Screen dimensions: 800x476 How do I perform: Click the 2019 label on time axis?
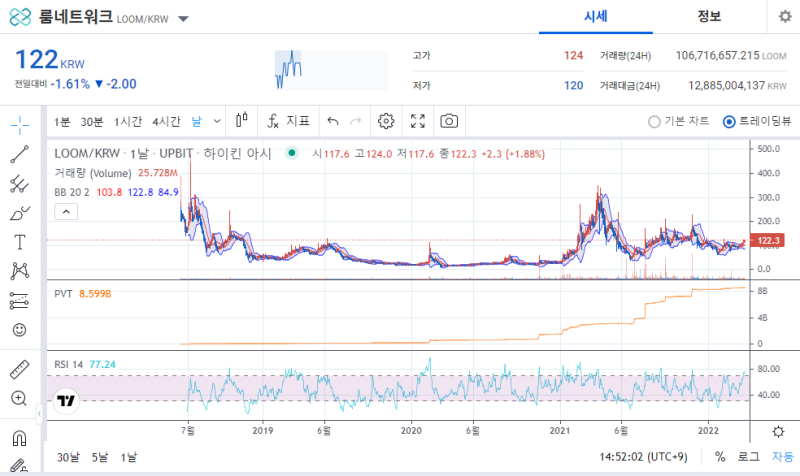tap(263, 431)
